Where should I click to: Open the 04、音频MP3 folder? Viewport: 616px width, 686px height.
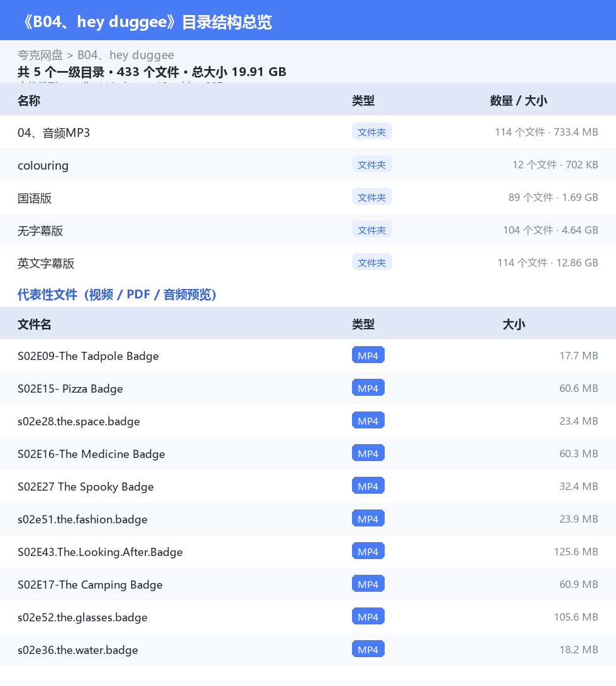pos(54,133)
